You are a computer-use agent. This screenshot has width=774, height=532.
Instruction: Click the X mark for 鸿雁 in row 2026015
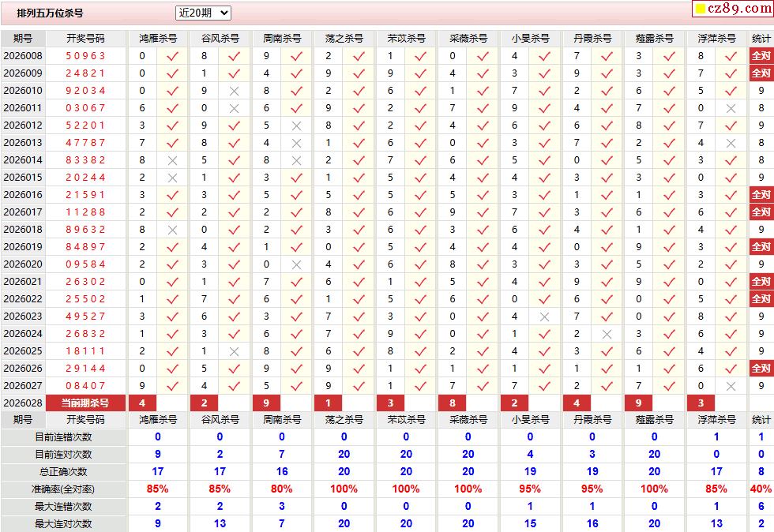pyautogui.click(x=172, y=178)
